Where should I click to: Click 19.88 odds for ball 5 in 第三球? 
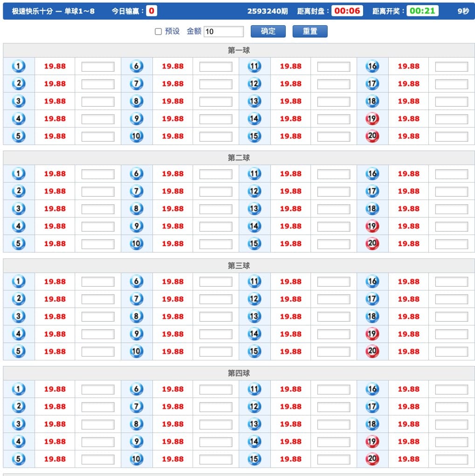point(55,351)
